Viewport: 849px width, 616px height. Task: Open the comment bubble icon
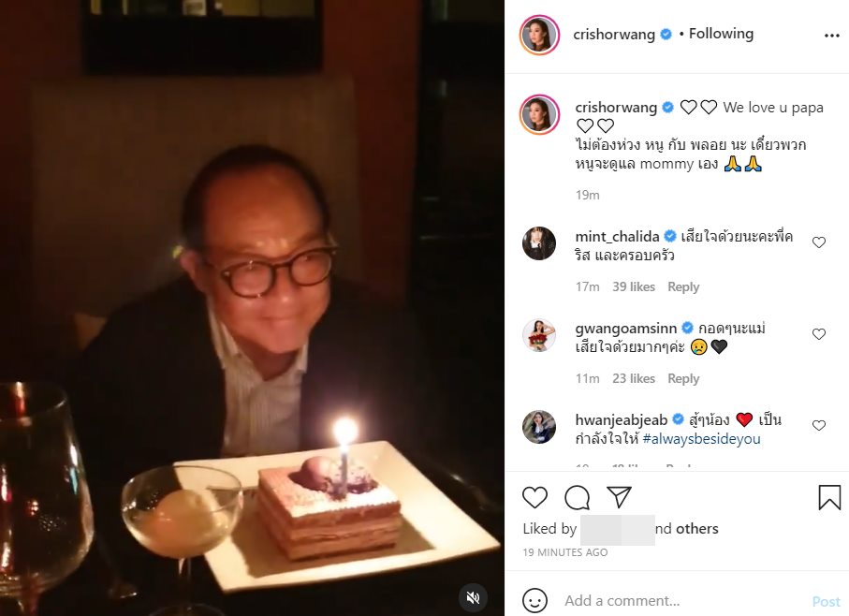coord(577,497)
